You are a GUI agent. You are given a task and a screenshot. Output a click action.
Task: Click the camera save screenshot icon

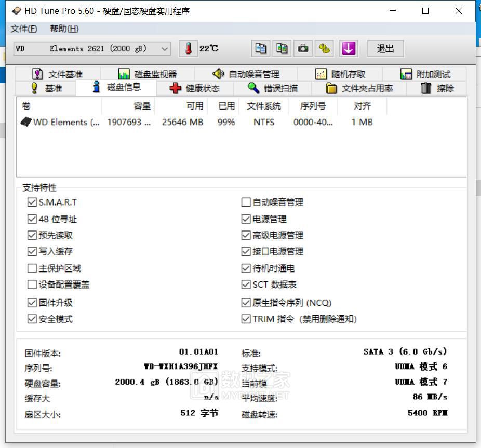click(x=303, y=48)
